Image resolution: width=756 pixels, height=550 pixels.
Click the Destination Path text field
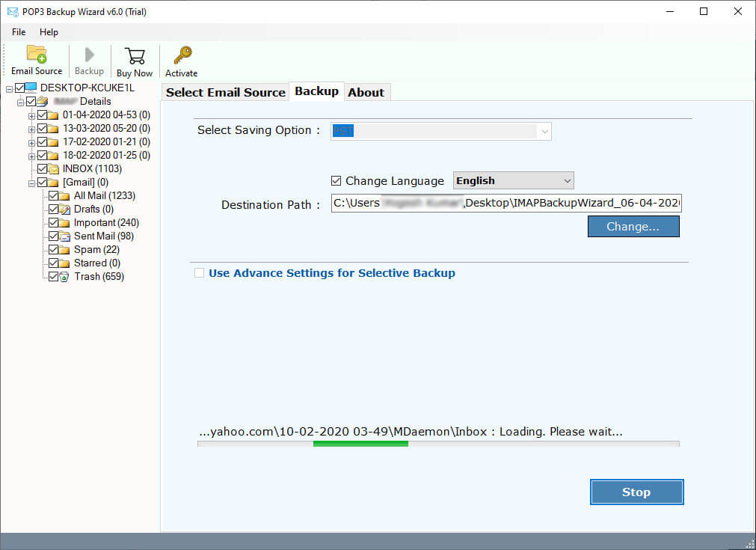pyautogui.click(x=506, y=203)
